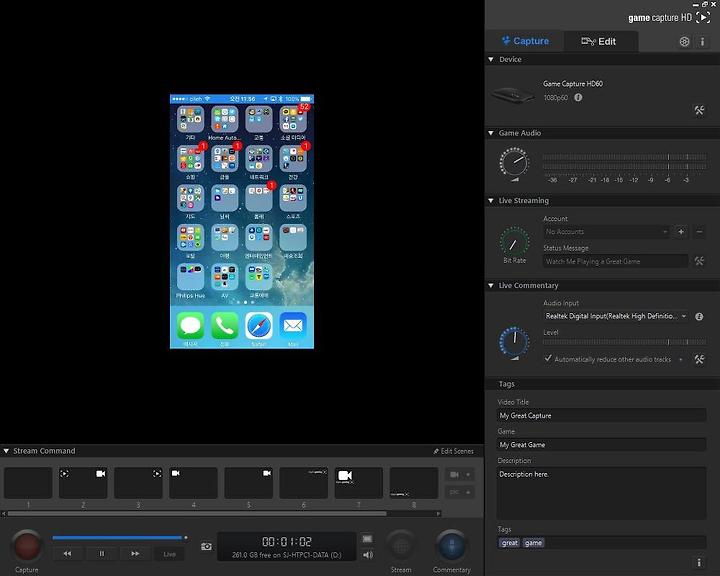Select Stream Command scene 2

point(83,483)
